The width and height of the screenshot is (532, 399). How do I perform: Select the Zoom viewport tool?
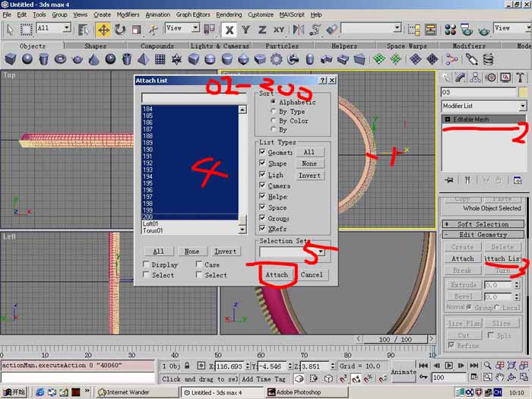(x=488, y=366)
